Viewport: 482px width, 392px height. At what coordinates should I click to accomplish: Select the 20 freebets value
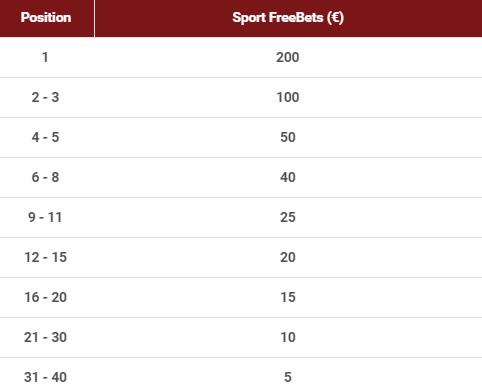[x=288, y=257]
